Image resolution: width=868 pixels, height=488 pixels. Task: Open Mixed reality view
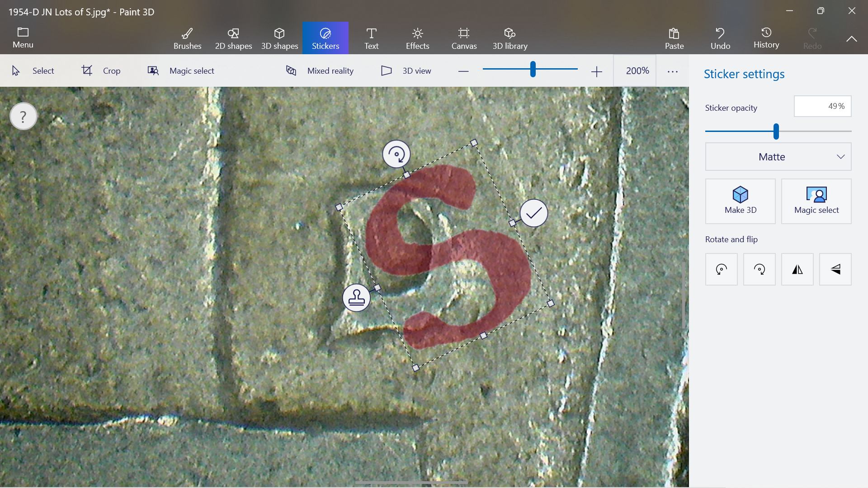320,70
